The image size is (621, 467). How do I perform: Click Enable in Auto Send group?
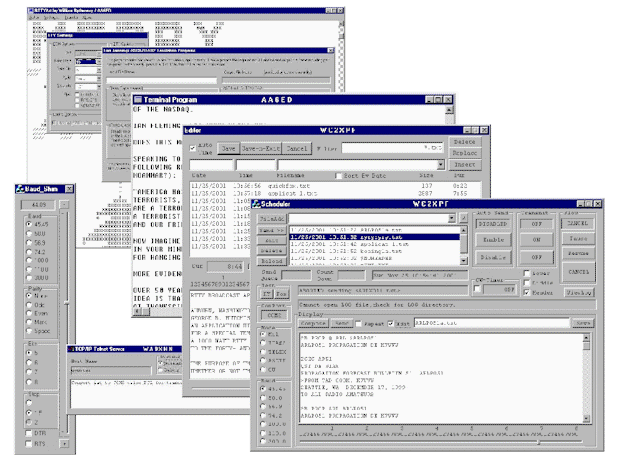coord(493,240)
